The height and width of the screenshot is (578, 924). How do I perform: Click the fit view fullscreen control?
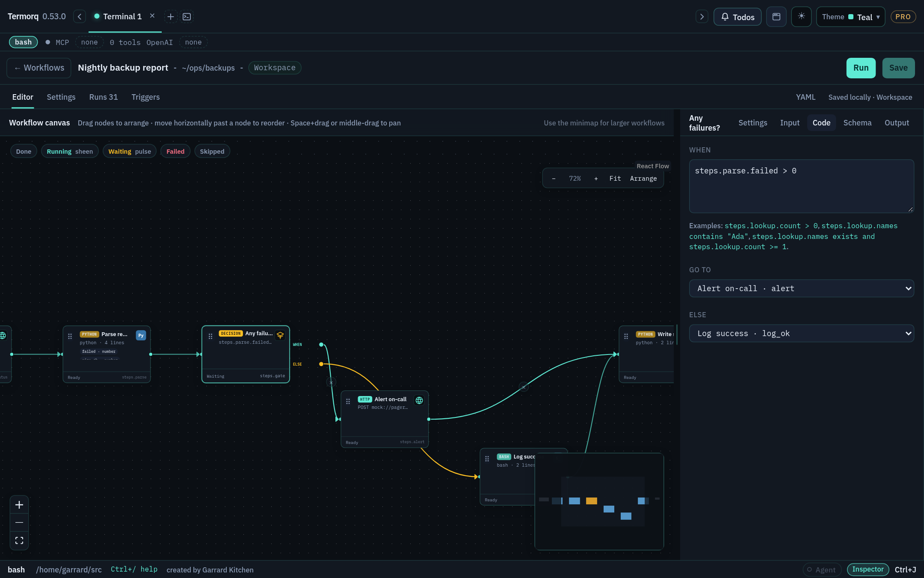19,540
